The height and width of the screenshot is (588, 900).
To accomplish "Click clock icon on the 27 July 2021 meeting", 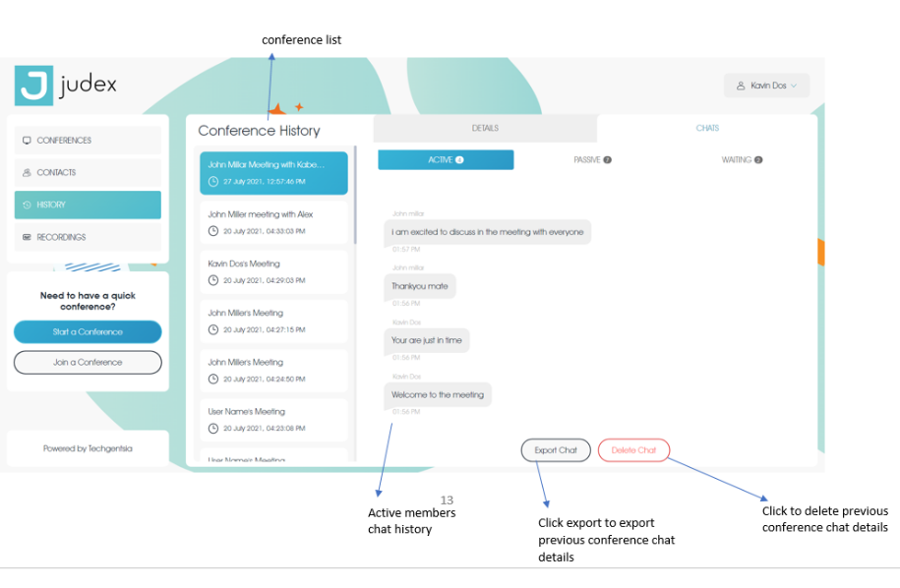I will 213,182.
